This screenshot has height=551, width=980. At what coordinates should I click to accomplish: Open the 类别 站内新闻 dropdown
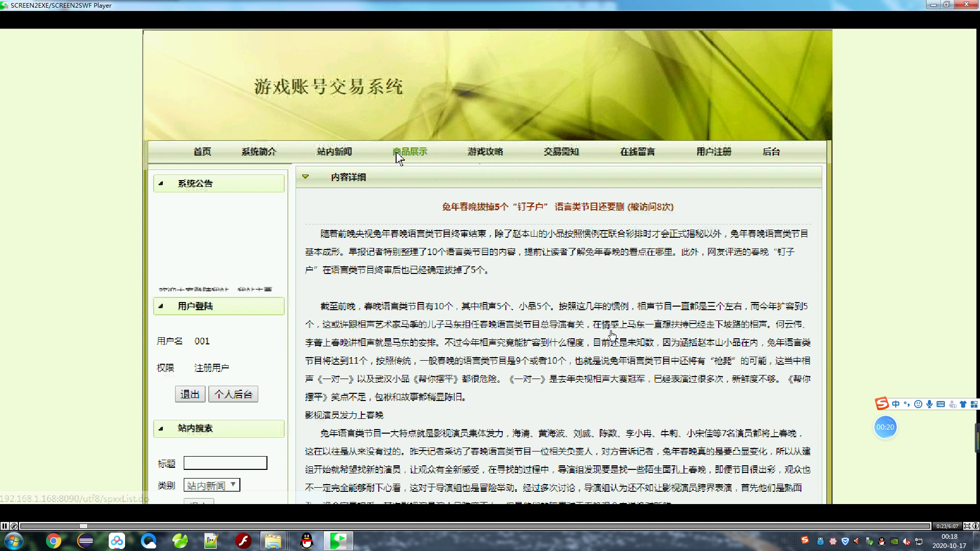click(212, 485)
